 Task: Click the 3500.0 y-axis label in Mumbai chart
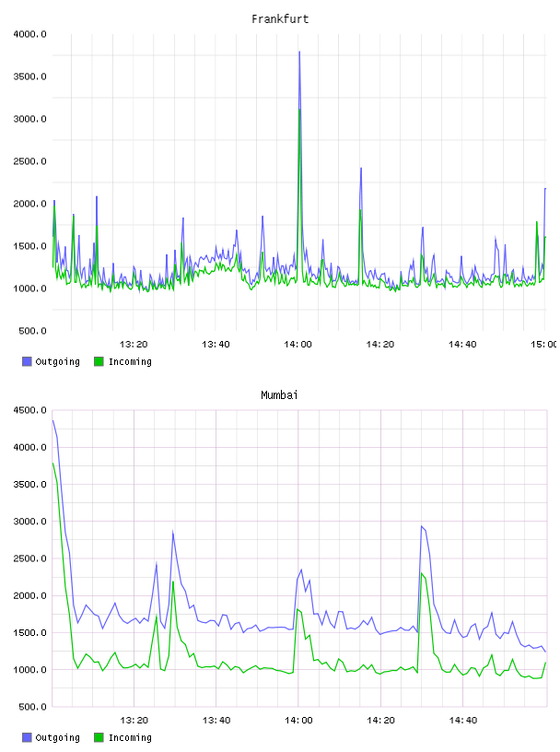[x=29, y=485]
